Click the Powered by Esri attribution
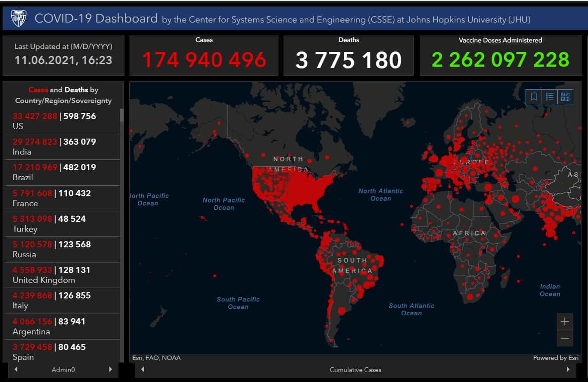Viewport: 588px width, 382px height. click(556, 358)
